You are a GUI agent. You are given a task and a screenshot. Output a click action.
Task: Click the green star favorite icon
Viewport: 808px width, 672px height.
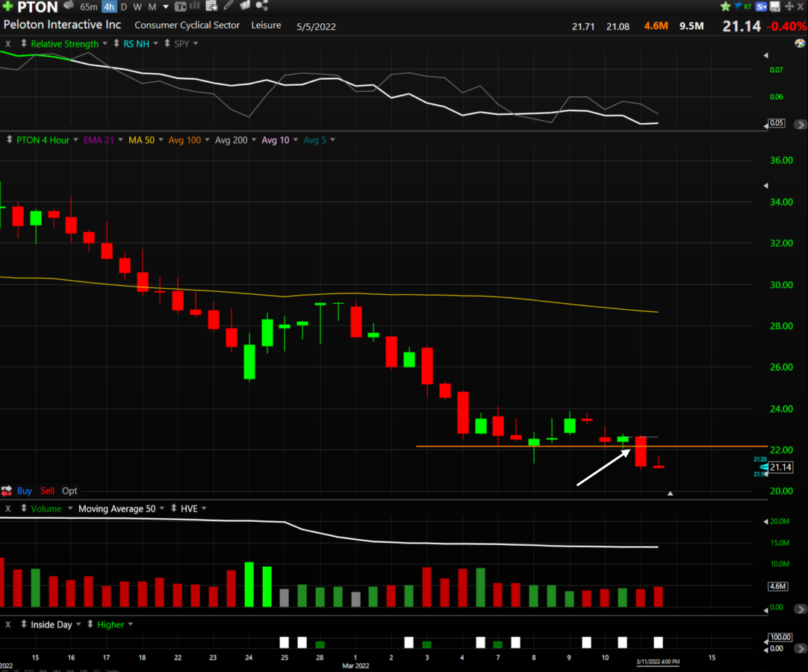[x=726, y=7]
